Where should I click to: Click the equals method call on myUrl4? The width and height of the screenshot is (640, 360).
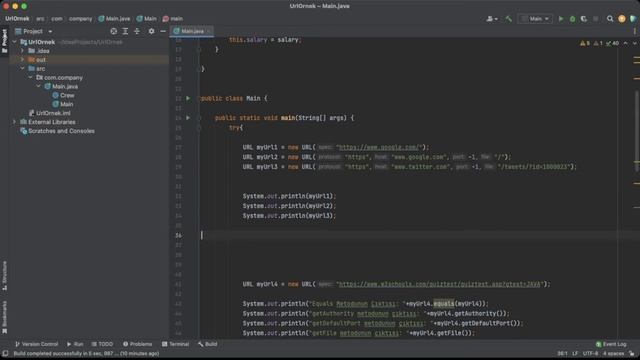click(443, 304)
